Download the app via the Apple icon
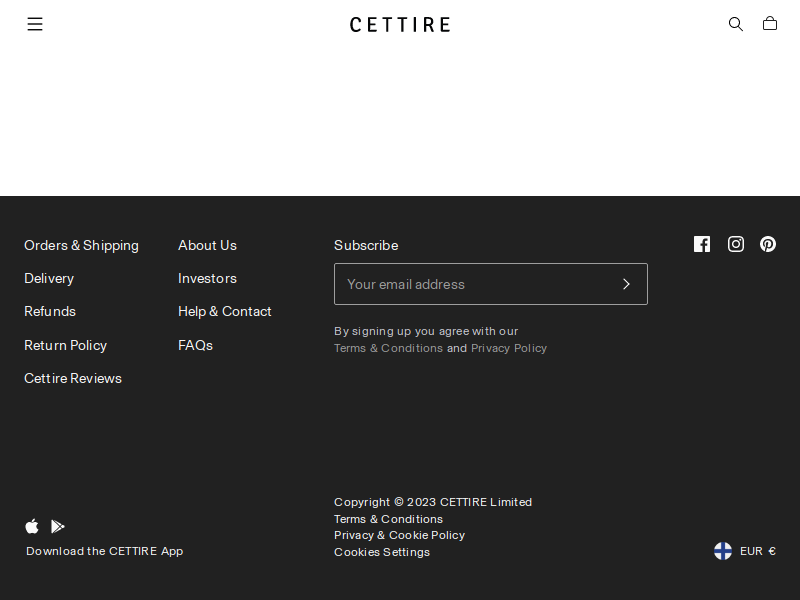800x600 pixels. point(32,526)
